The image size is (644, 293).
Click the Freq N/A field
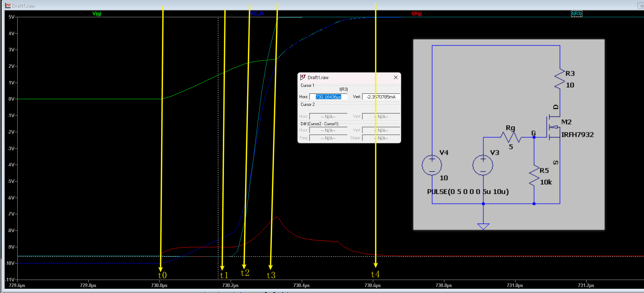pos(328,138)
